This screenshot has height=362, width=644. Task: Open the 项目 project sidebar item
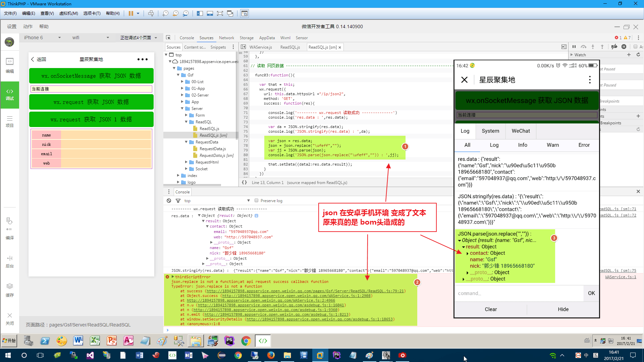(x=10, y=121)
